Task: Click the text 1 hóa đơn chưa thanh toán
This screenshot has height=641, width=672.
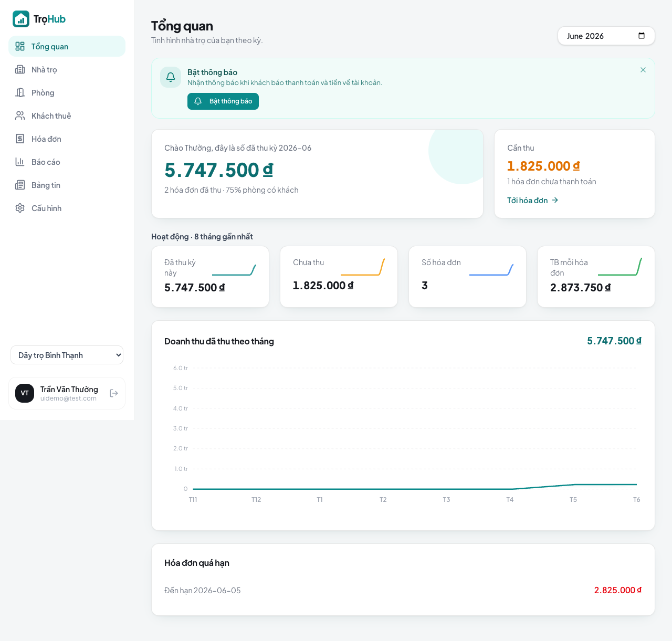Action: pos(552,182)
